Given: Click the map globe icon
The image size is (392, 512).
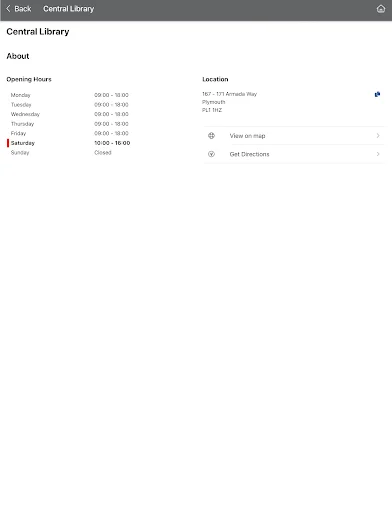Looking at the screenshot, I should [211, 136].
